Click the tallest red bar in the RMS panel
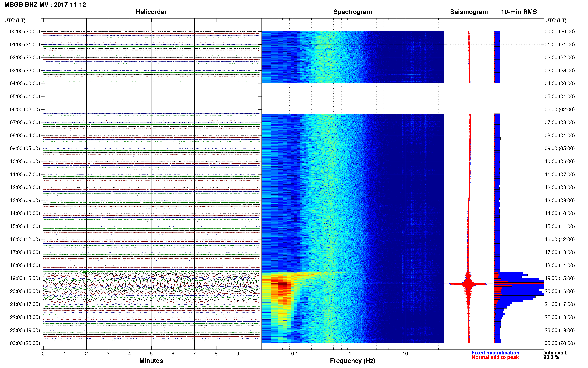 pyautogui.click(x=519, y=284)
